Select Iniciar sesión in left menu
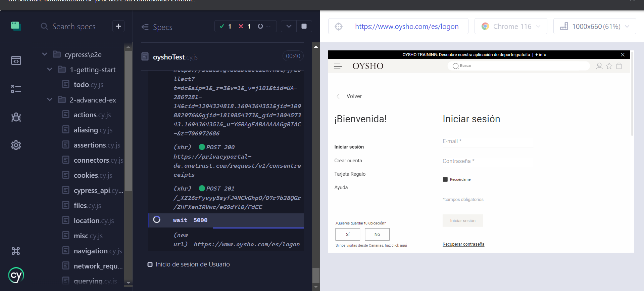644x291 pixels. click(349, 147)
